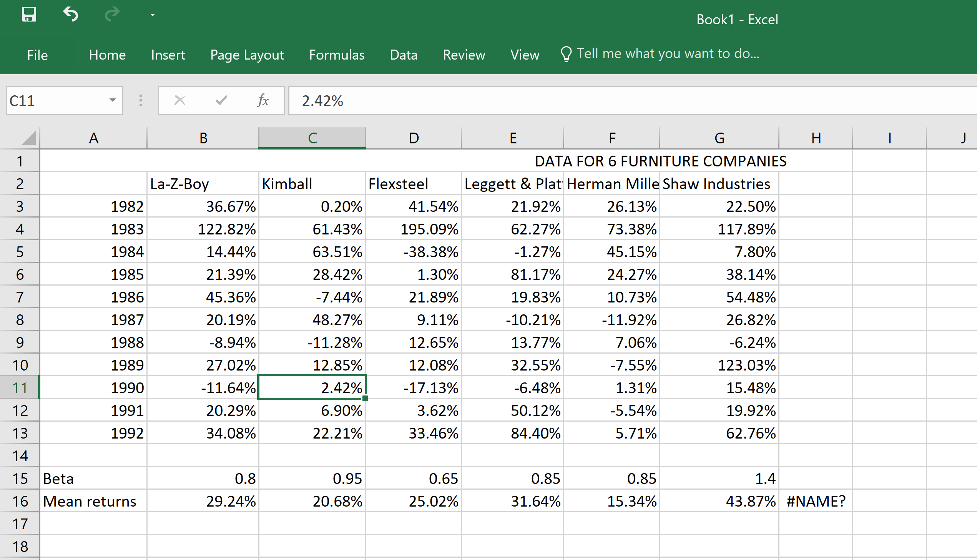This screenshot has height=560, width=977.
Task: Click the cell showing -11.92%
Action: pyautogui.click(x=612, y=320)
